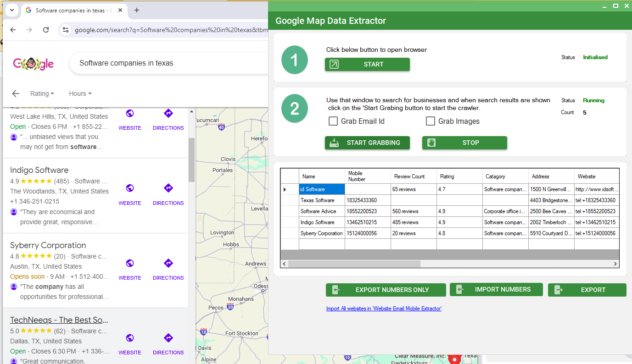Click the red map pin marker on the map

(454, 359)
